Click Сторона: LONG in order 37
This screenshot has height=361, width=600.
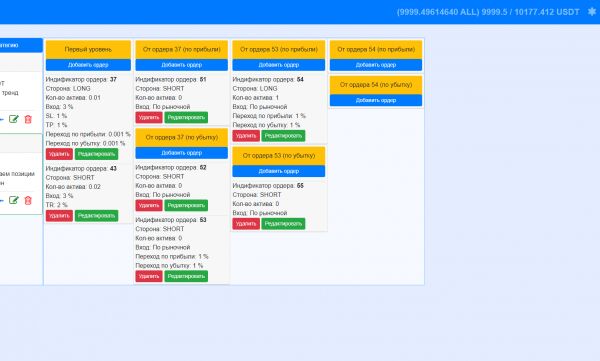68,88
